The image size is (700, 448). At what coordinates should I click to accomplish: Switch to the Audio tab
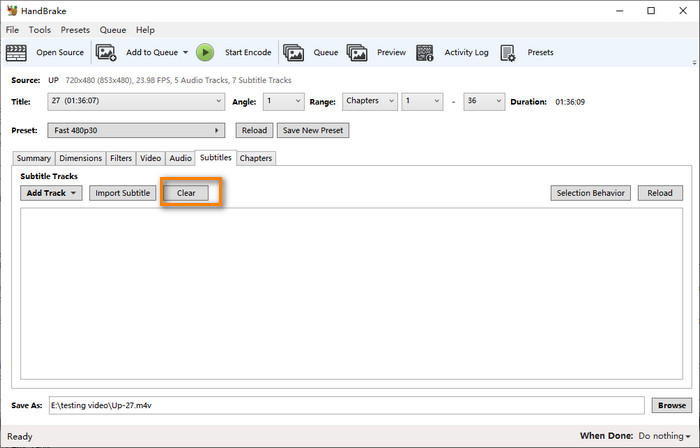[x=180, y=158]
